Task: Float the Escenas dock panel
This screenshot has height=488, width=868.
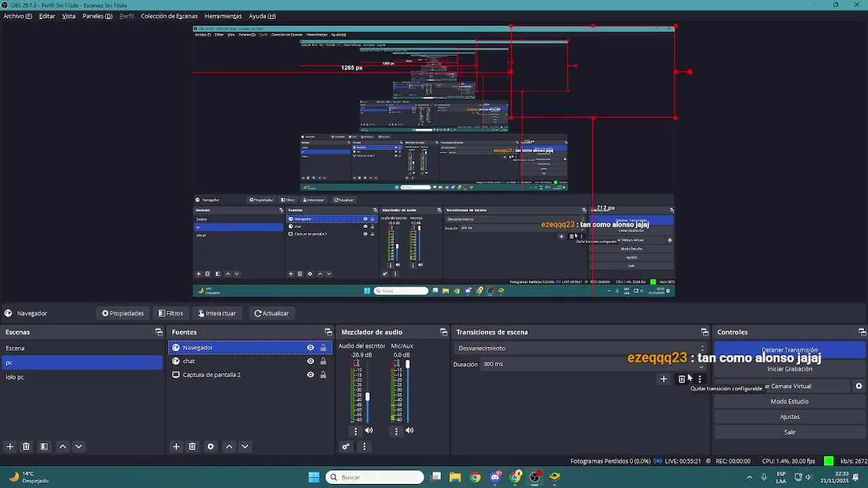Action: tap(159, 332)
